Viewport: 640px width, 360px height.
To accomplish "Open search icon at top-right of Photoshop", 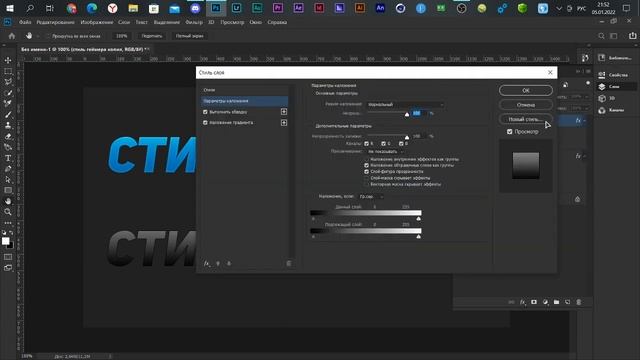I will tap(601, 36).
